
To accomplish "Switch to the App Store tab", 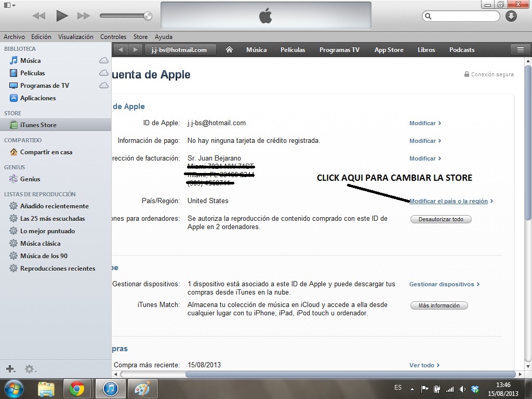I will pos(389,50).
